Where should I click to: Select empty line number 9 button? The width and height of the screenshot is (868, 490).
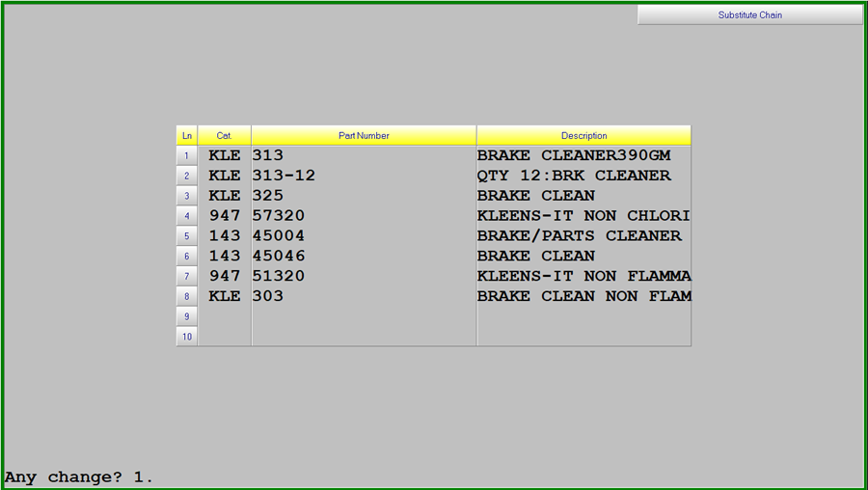[x=186, y=316]
